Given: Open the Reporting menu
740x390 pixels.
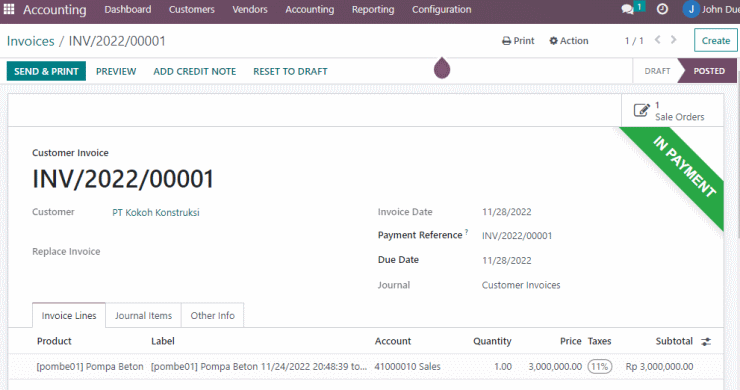Looking at the screenshot, I should pos(373,9).
